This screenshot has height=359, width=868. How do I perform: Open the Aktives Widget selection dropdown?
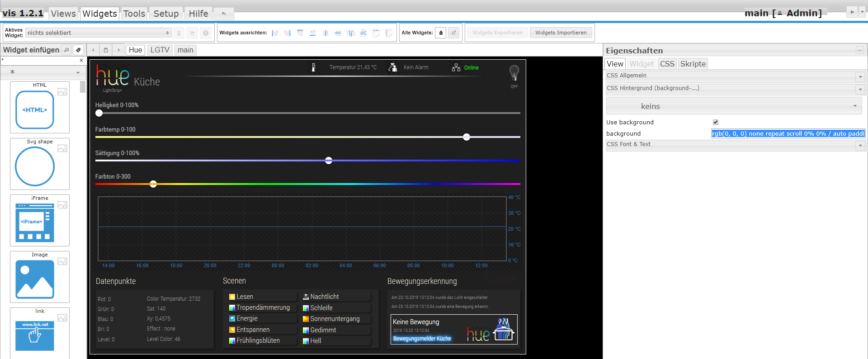(99, 33)
